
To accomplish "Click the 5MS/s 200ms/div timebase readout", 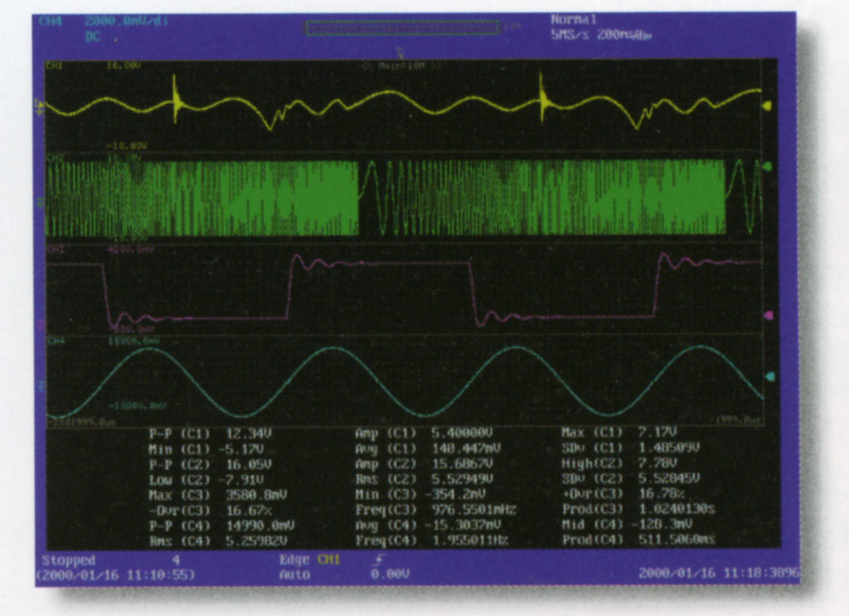I will (x=601, y=35).
